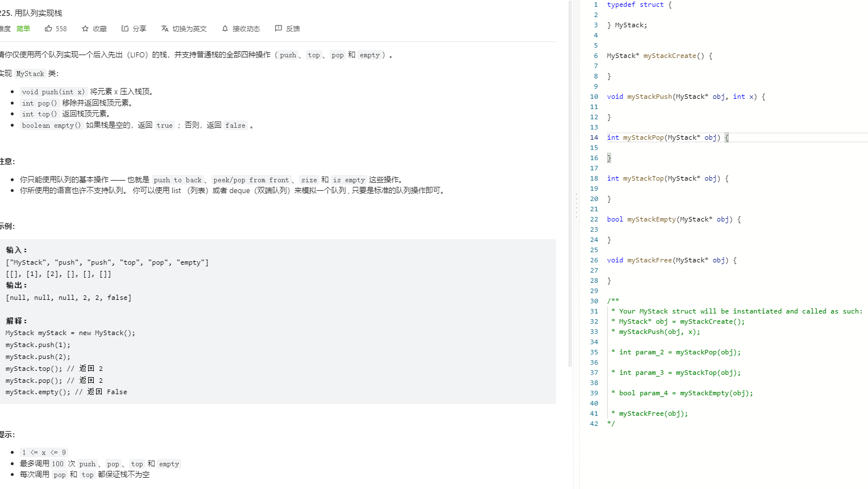Click the 'int pop()' code snippet
Image resolution: width=868 pixels, height=489 pixels.
point(39,103)
